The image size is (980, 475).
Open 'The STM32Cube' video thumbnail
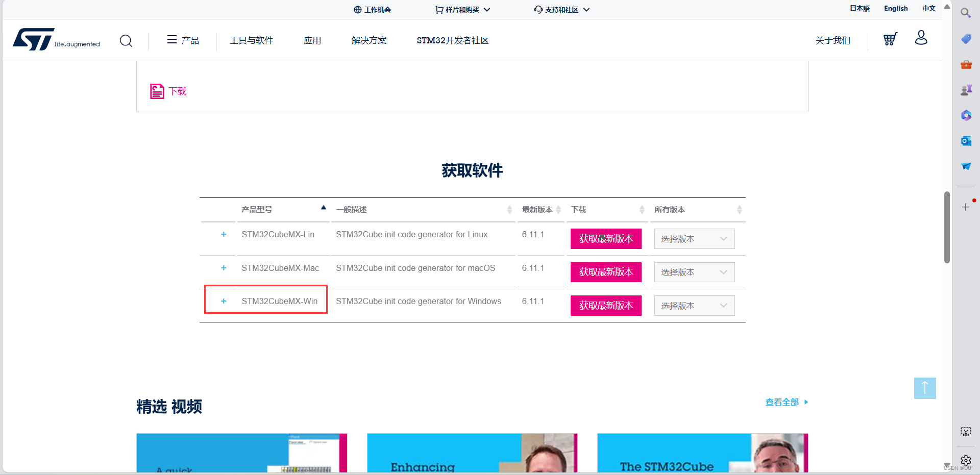pyautogui.click(x=702, y=453)
